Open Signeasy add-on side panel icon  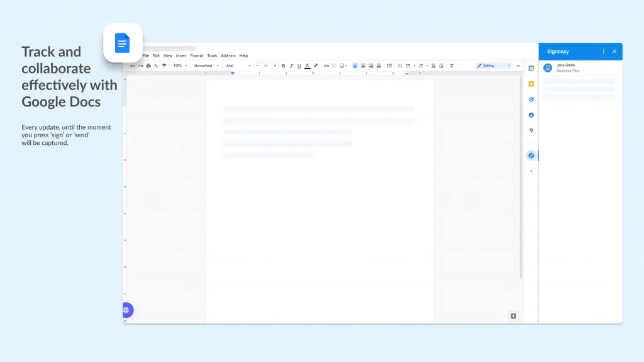pos(531,156)
